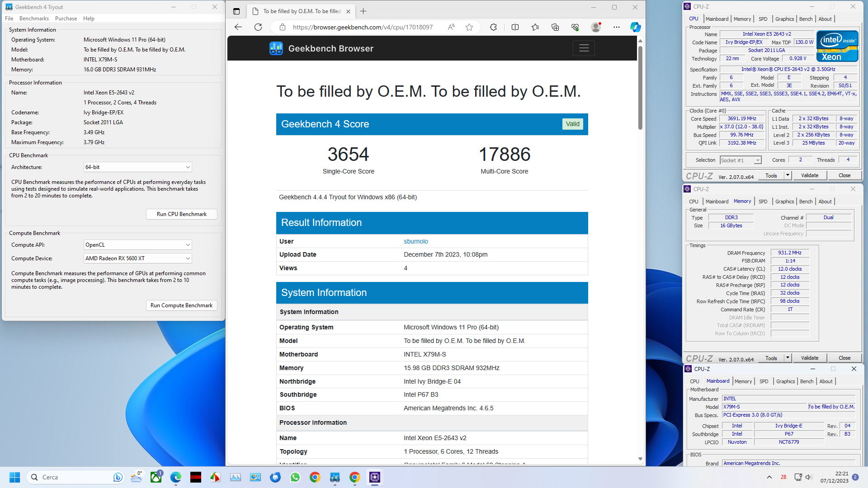The height and width of the screenshot is (488, 868).
Task: Open Edge Collections
Action: [555, 27]
